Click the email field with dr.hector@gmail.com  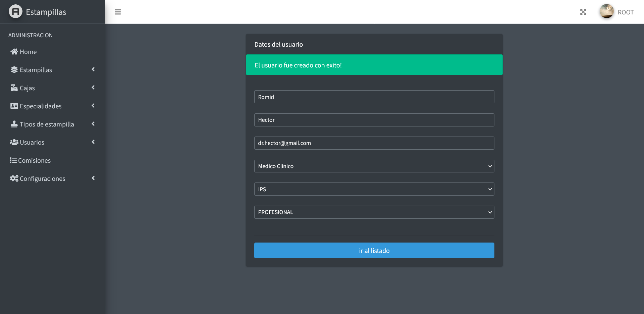tap(374, 143)
